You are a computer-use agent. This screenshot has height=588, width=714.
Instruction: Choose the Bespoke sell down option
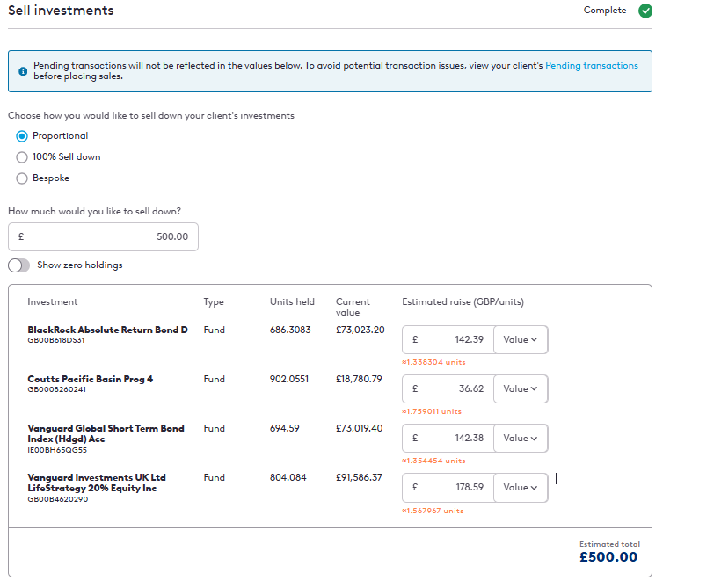pos(22,178)
